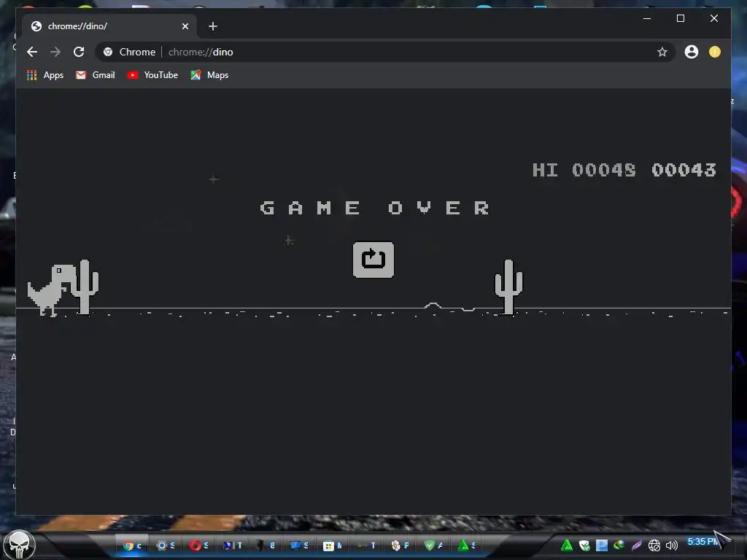Open the Chrome profile avatar menu
The width and height of the screenshot is (747, 560).
click(692, 52)
